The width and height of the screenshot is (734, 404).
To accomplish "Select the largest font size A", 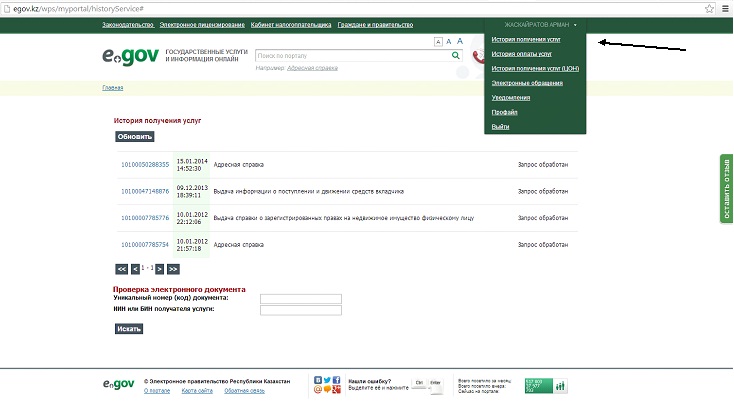I will coord(460,42).
